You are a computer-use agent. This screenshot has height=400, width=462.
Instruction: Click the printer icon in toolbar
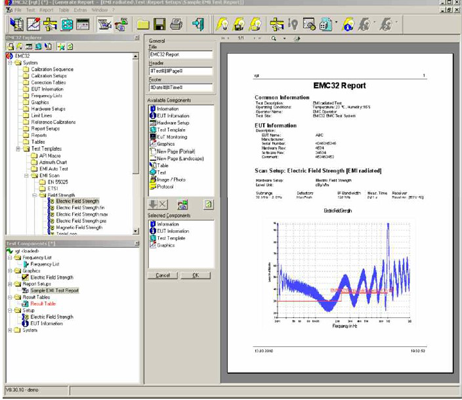(176, 24)
